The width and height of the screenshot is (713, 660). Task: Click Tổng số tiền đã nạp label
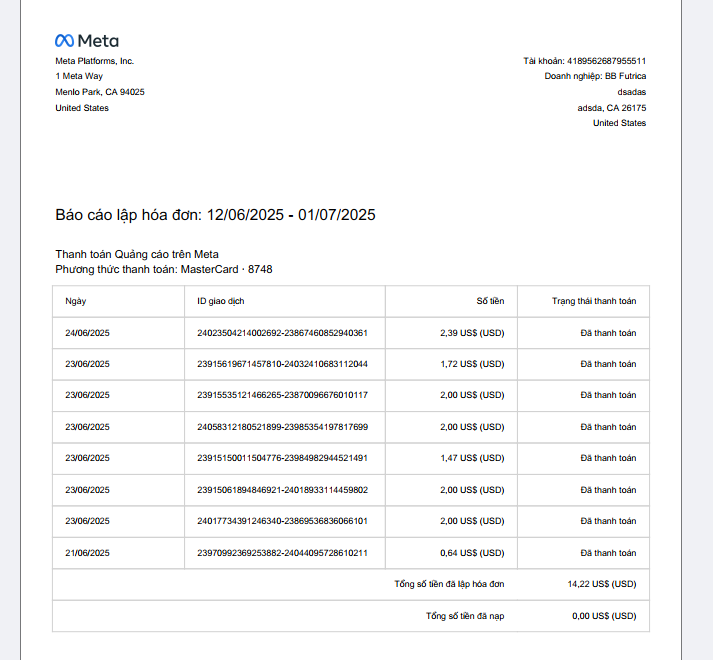pyautogui.click(x=465, y=616)
